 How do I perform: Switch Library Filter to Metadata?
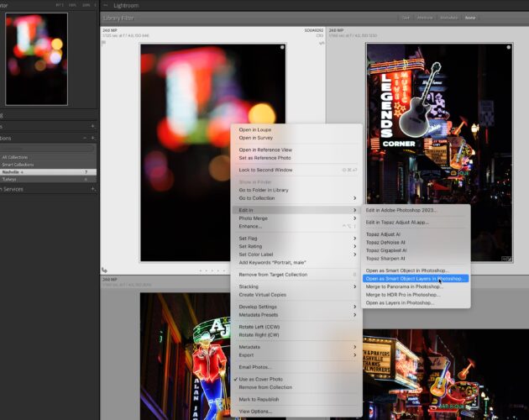449,18
